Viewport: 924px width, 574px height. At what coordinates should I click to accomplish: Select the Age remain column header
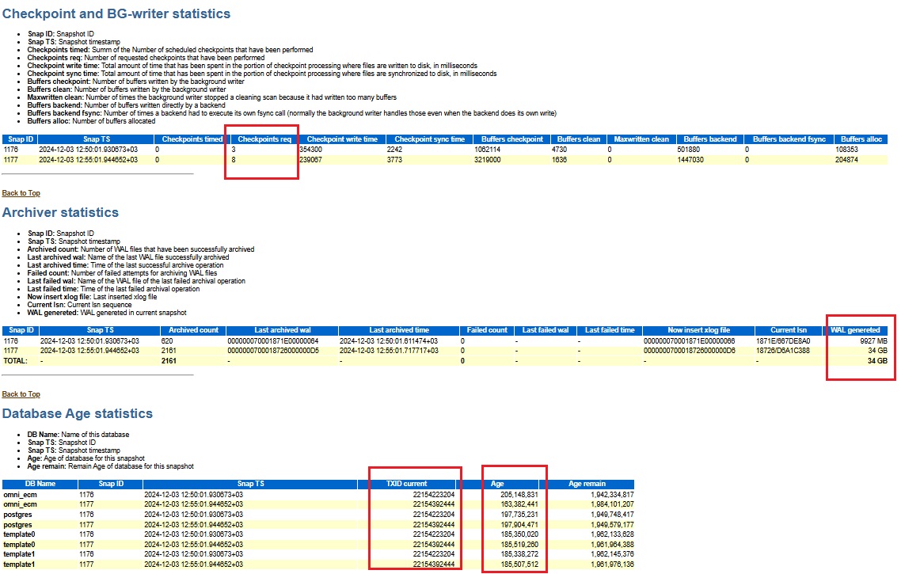click(x=587, y=483)
